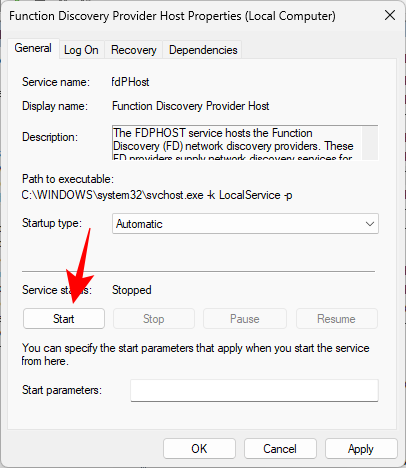This screenshot has width=406, height=468.
Task: Dismiss the dialog with Cancel
Action: [280, 449]
